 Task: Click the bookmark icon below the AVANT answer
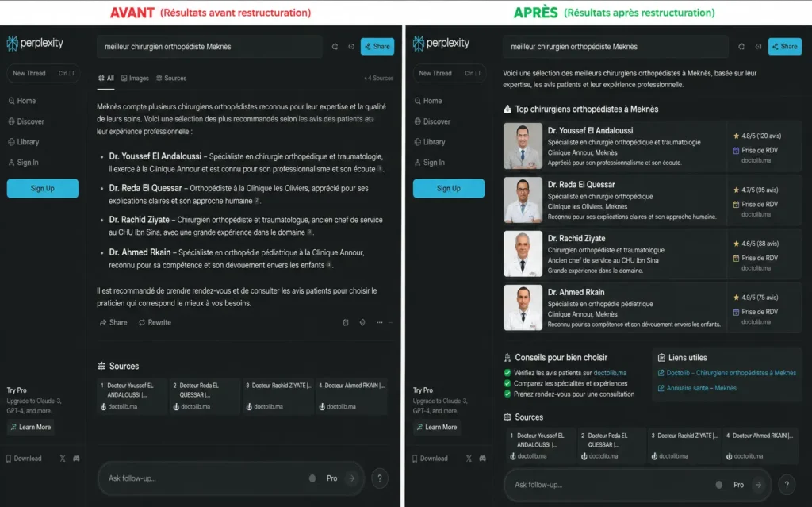pos(362,322)
